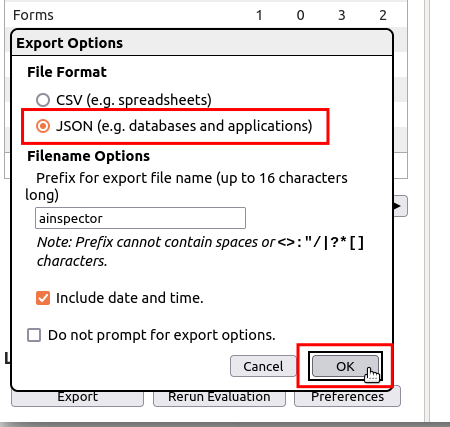Screen dimensions: 450x427
Task: Cancel the Export Options dialog
Action: coord(263,366)
